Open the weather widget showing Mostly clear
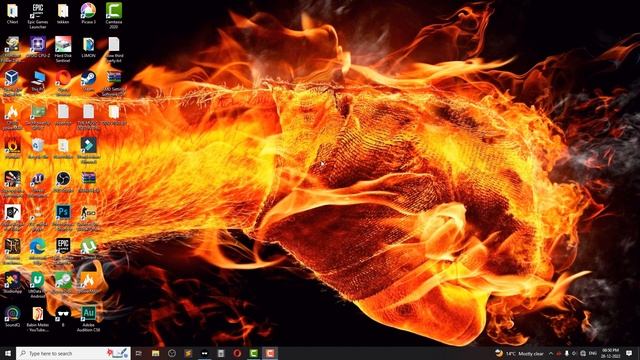The height and width of the screenshot is (360, 640). (x=520, y=353)
